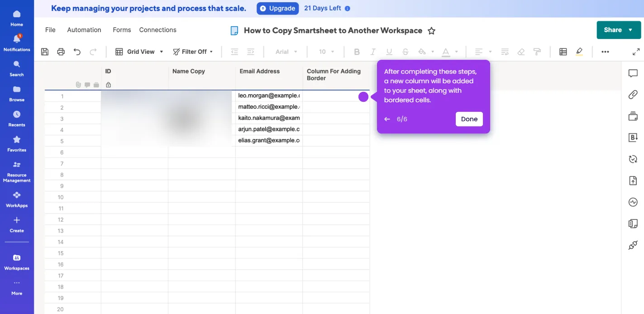The width and height of the screenshot is (644, 314).
Task: Open Workspaces in the sidebar
Action: coord(17,262)
